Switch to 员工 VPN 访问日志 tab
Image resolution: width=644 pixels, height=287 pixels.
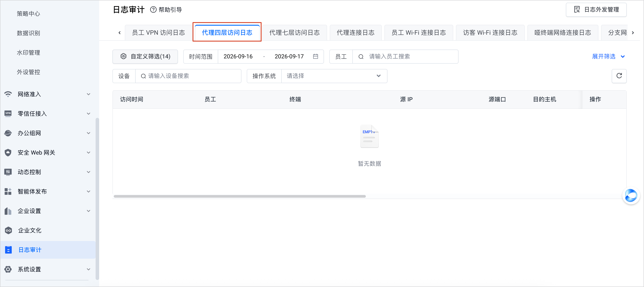(158, 33)
